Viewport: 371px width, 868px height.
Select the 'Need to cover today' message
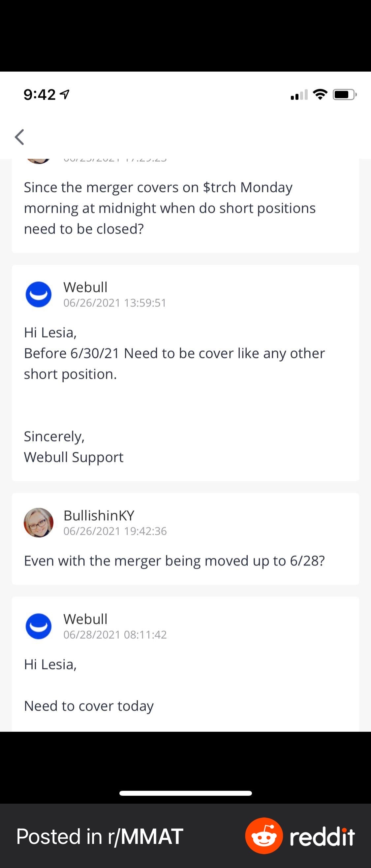click(x=89, y=706)
